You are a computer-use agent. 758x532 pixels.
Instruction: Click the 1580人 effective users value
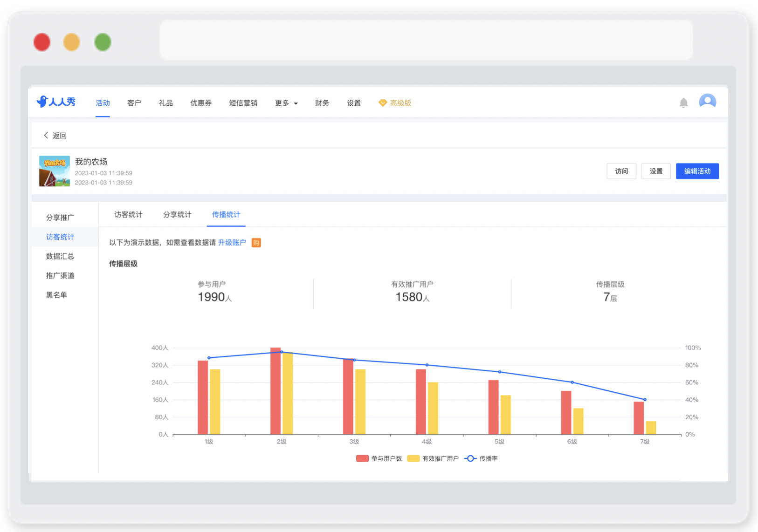pos(412,297)
